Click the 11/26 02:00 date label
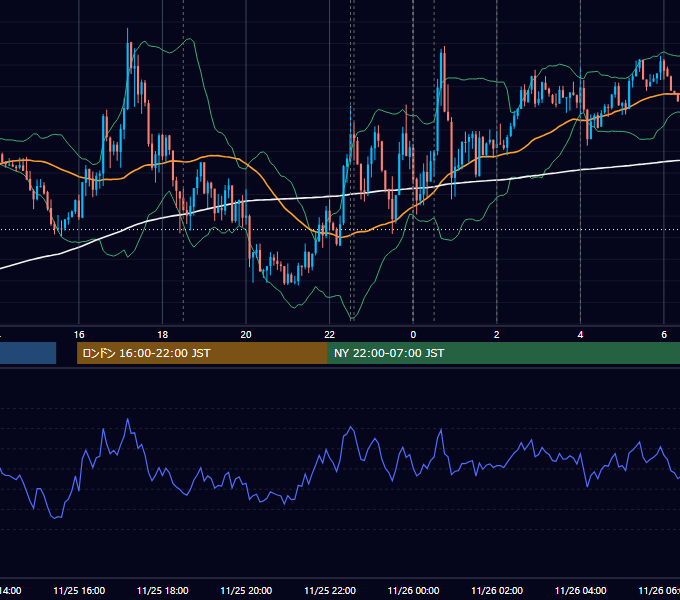This screenshot has height=600, width=680. coord(497,590)
